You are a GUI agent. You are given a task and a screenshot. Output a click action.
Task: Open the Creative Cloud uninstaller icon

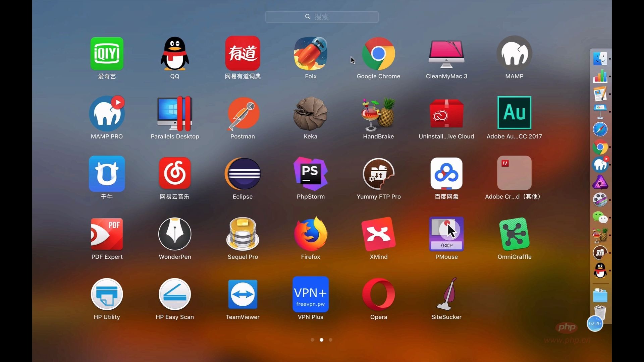pyautogui.click(x=446, y=113)
